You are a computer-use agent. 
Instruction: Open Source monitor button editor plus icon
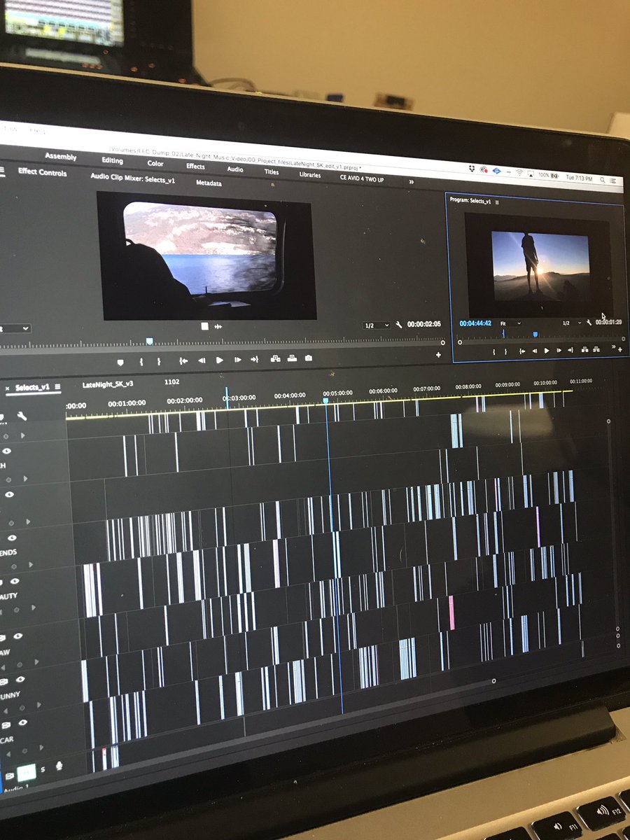click(x=439, y=355)
